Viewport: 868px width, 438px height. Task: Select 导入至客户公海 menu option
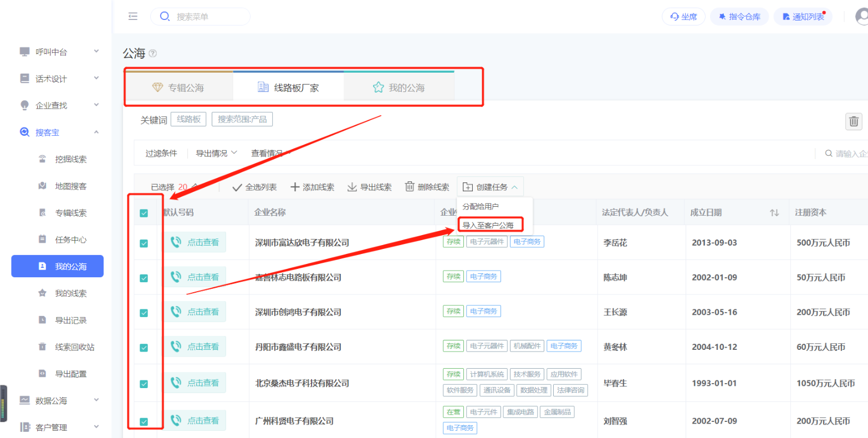(488, 225)
